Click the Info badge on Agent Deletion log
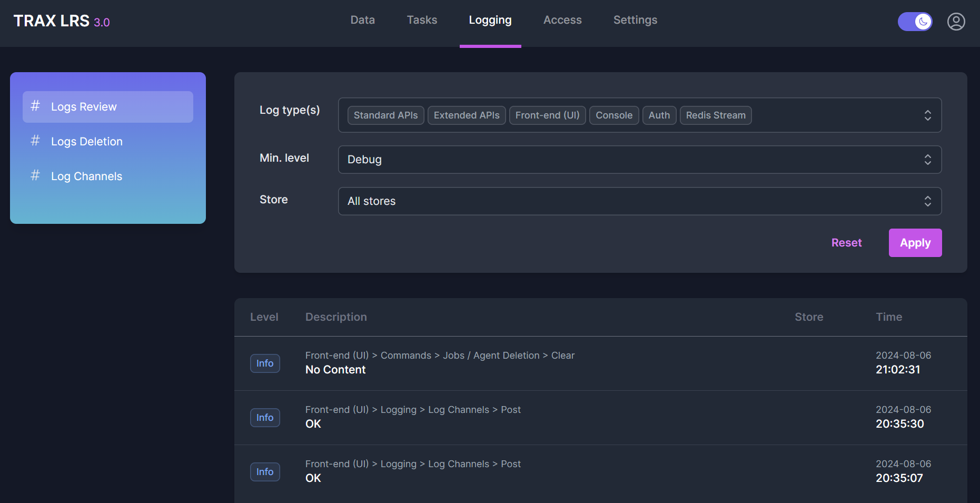Screen dimensions: 980x503 [265, 363]
